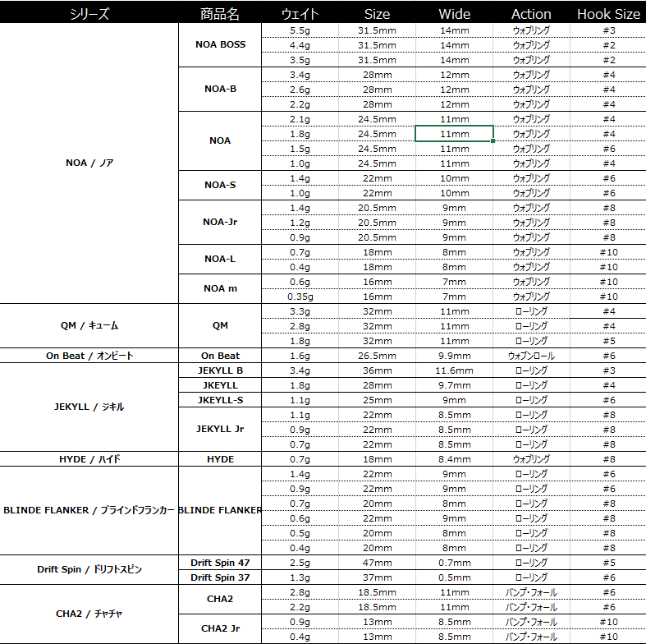Click the NOA-Jr product name cell
Image resolution: width=646 pixels, height=644 pixels.
tap(220, 223)
